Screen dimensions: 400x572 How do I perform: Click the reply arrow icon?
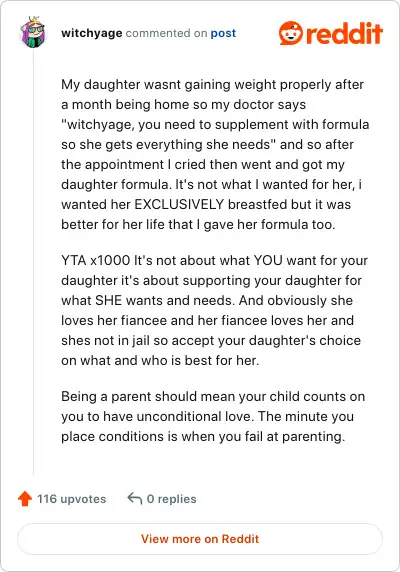135,498
